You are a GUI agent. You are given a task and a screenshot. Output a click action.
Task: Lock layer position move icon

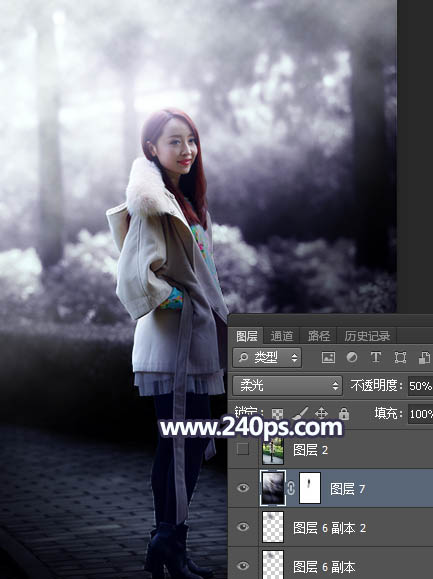pos(322,414)
